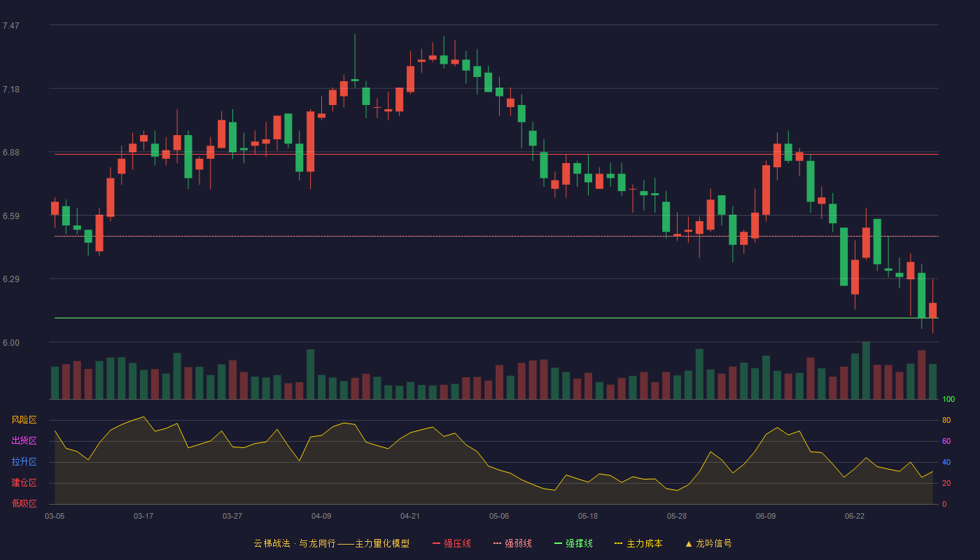Click the 6.00 price axis label
Viewport: 980px width, 560px height.
11,343
